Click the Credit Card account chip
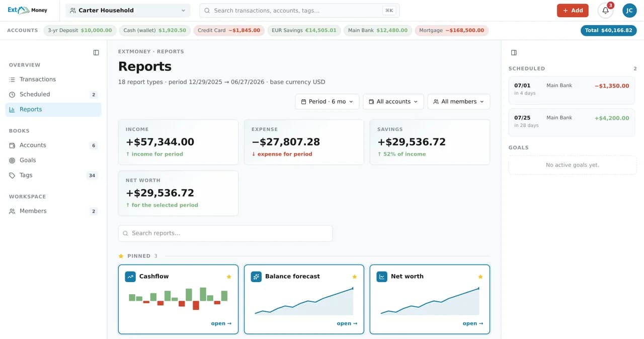Image resolution: width=644 pixels, height=339 pixels. pos(229,30)
